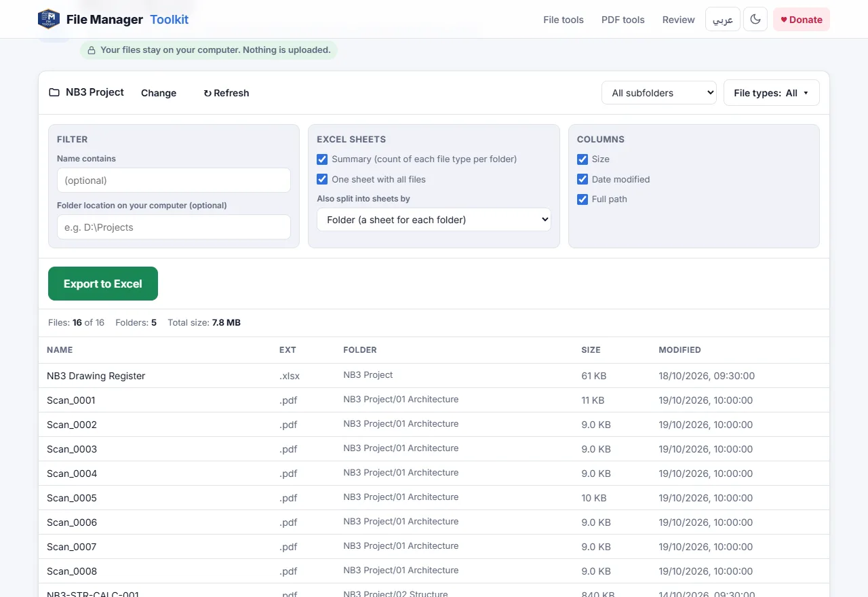The image size is (868, 597).
Task: Open the All subfolders dropdown
Action: 659,93
